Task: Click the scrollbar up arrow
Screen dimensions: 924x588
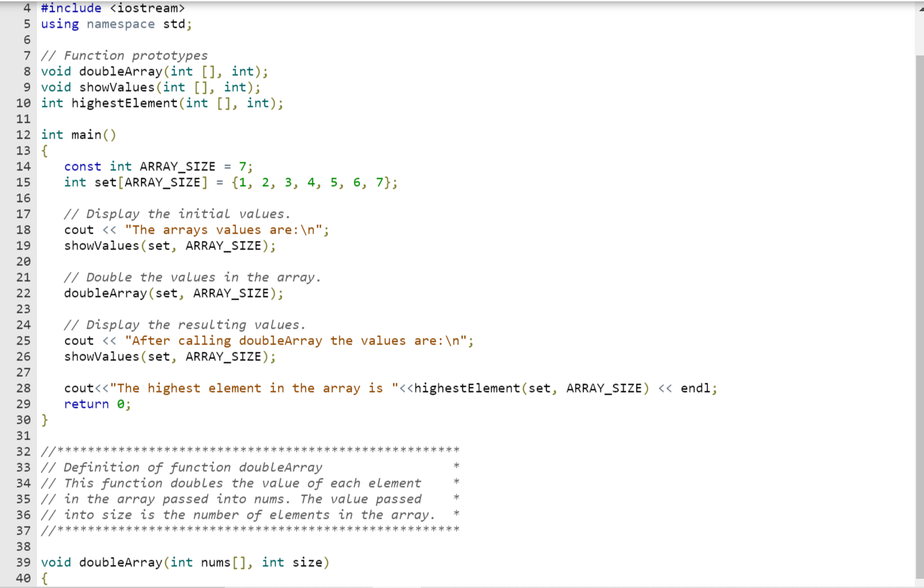Action: click(x=919, y=9)
